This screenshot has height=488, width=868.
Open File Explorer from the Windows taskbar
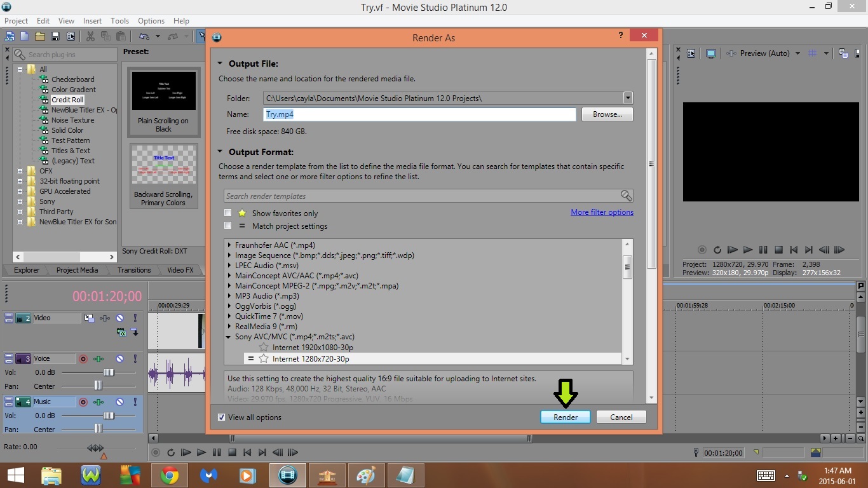pyautogui.click(x=51, y=475)
